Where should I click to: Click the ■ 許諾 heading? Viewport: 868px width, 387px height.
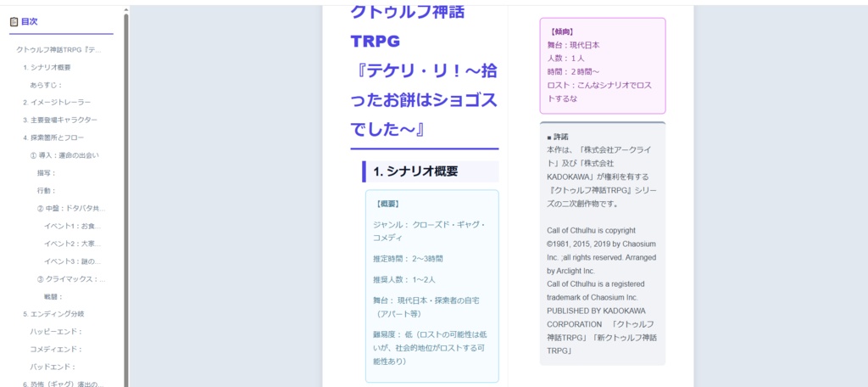558,137
